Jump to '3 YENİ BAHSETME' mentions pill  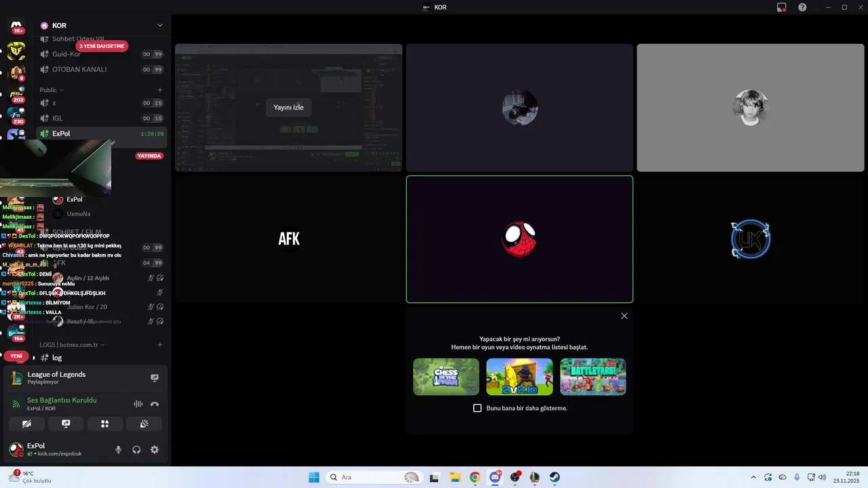click(102, 46)
